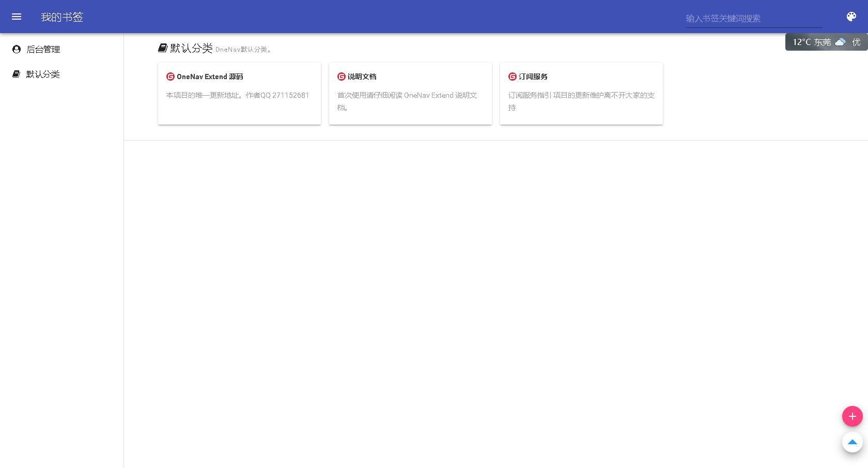The width and height of the screenshot is (868, 468).
Task: Open 后台管理 in the sidebar
Action: click(x=62, y=49)
